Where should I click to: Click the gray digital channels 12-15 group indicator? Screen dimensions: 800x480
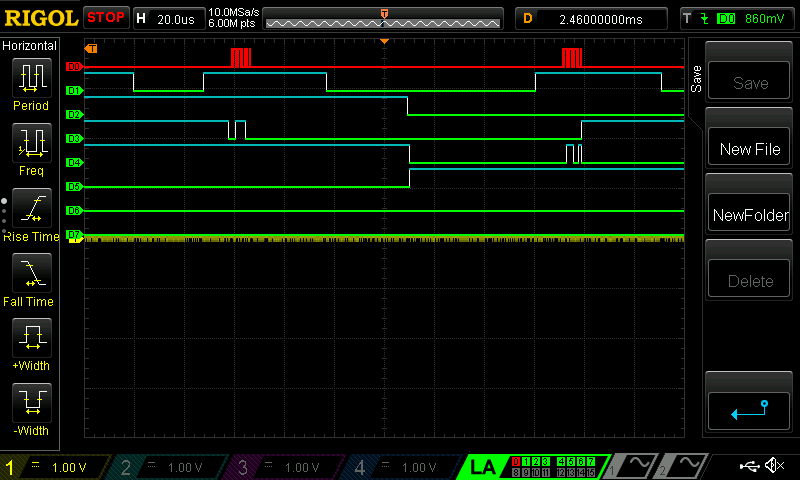576,473
